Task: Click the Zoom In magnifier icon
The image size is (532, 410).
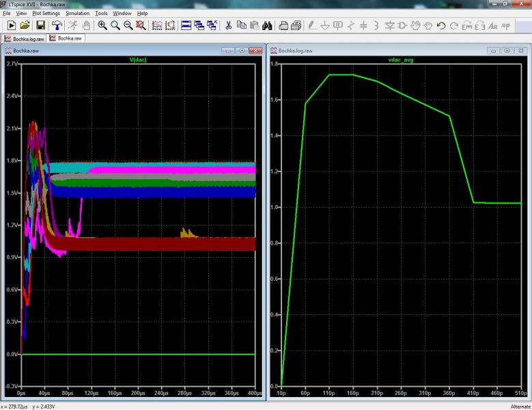Action: click(102, 25)
